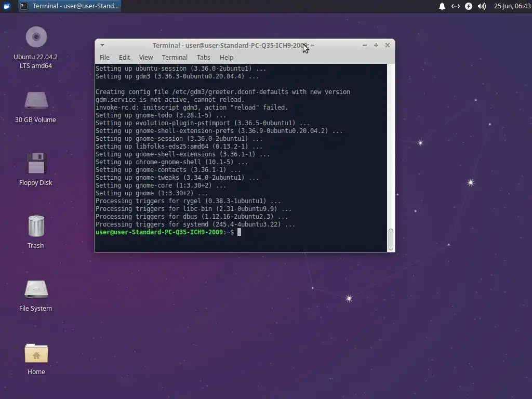Open the Tabs menu in Terminal
The image size is (532, 399).
point(203,57)
